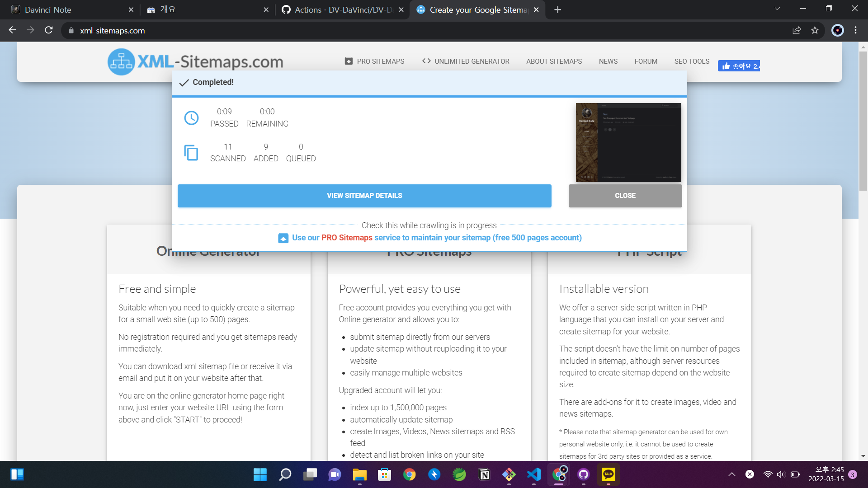Open the Chrome three-dot menu
The height and width of the screenshot is (488, 868).
(x=855, y=30)
